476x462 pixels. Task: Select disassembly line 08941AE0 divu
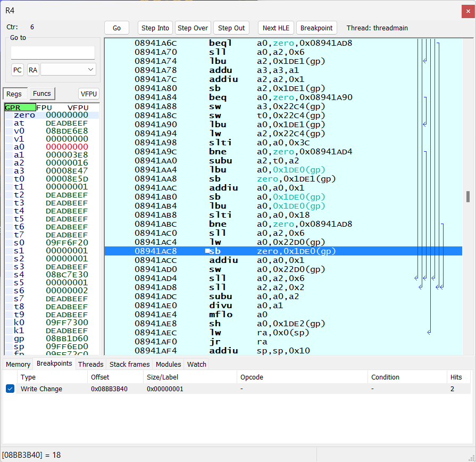(x=283, y=306)
